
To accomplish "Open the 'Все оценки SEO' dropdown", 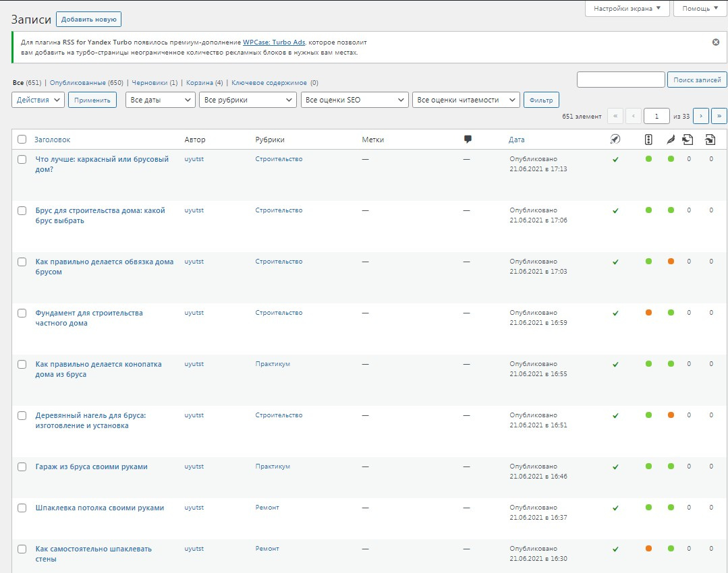I will click(354, 100).
